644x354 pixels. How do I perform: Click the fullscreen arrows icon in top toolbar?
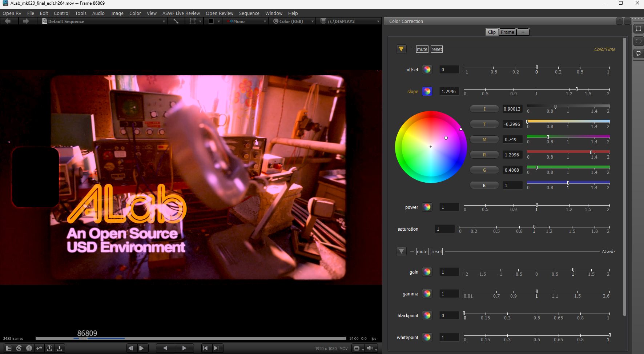tap(176, 21)
